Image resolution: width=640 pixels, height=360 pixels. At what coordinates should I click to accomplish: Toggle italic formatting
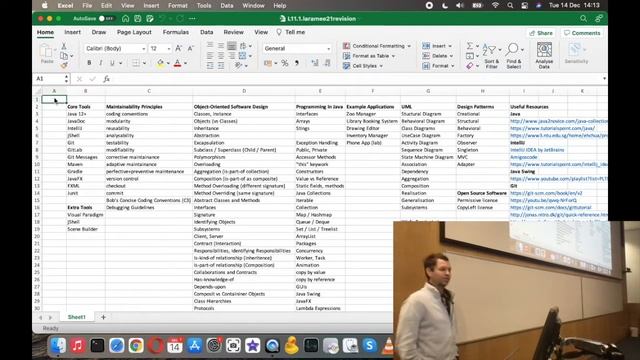pos(100,63)
